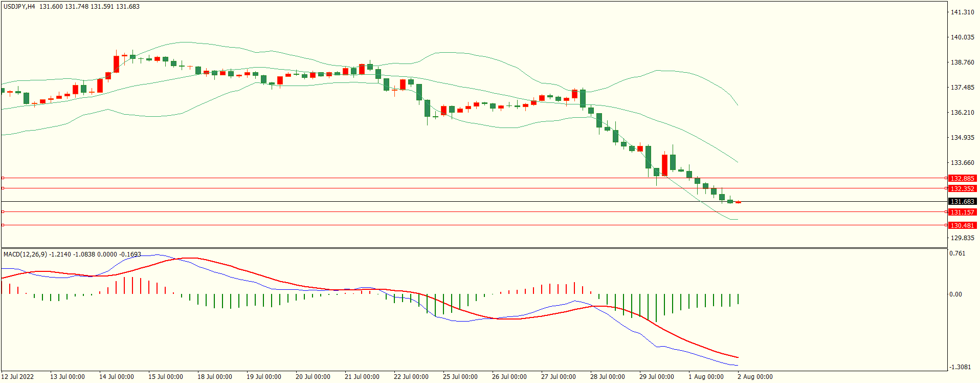Click the 25 Jul 00:00 time label
The image size is (980, 383).
coord(460,377)
